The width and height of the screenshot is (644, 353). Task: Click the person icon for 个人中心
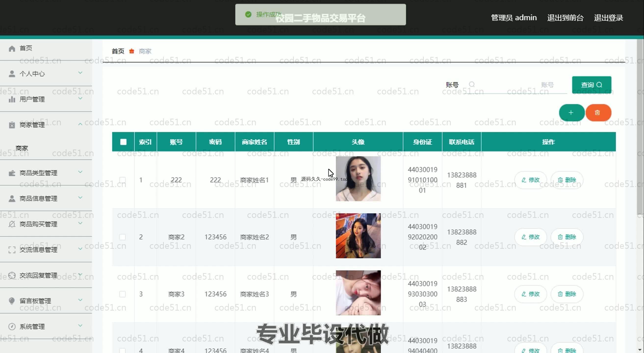12,74
